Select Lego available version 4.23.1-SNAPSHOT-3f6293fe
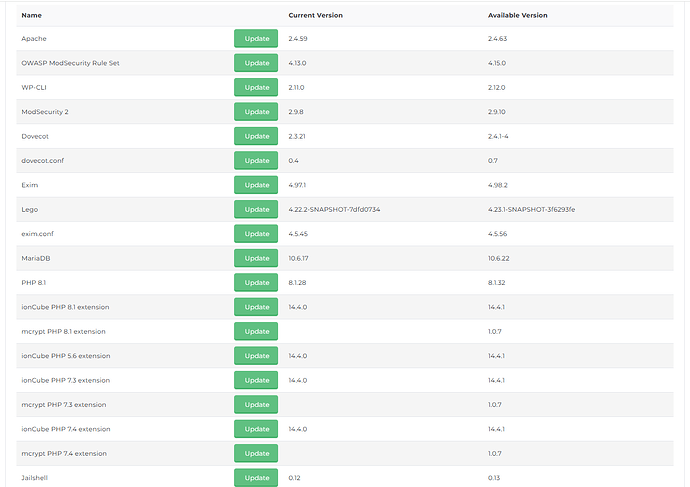Screen dimensions: 690x487 [x=531, y=209]
